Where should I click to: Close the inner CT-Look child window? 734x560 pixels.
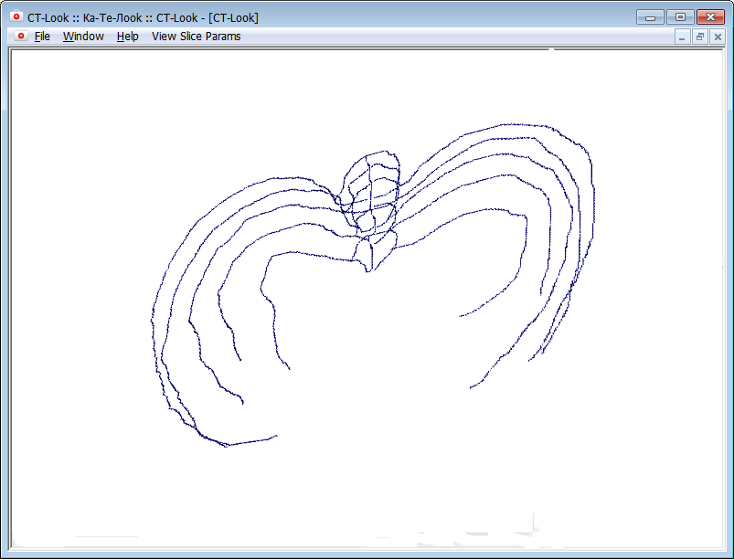pyautogui.click(x=718, y=37)
